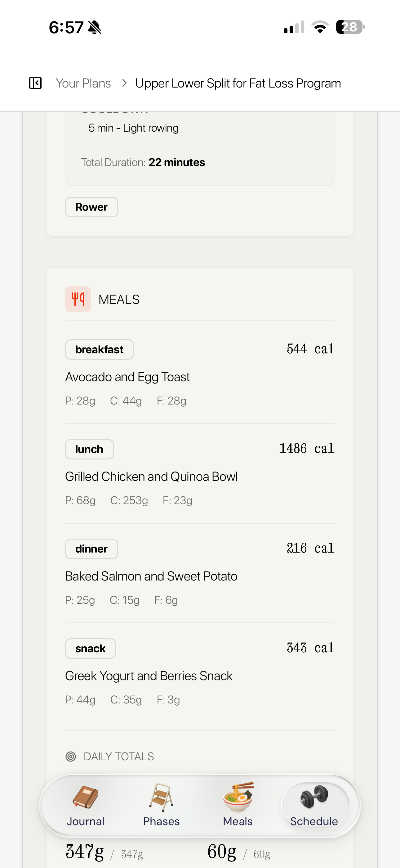This screenshot has width=400, height=868.
Task: Select the snack meal tag
Action: pos(90,648)
